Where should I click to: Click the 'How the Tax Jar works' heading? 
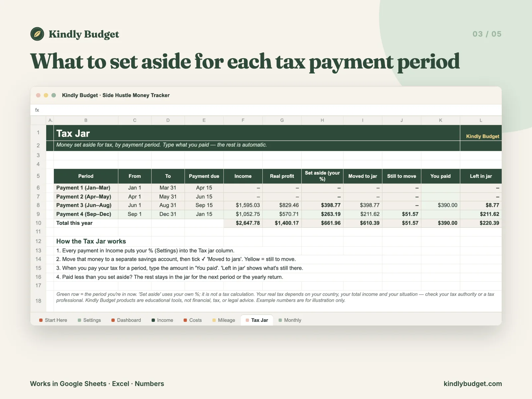pyautogui.click(x=91, y=241)
